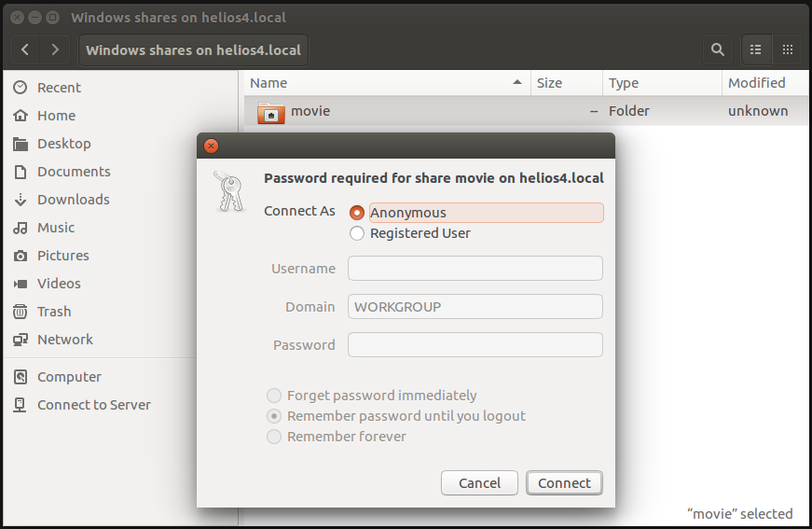812x529 pixels.
Task: Go back with the left arrow
Action: pos(25,49)
